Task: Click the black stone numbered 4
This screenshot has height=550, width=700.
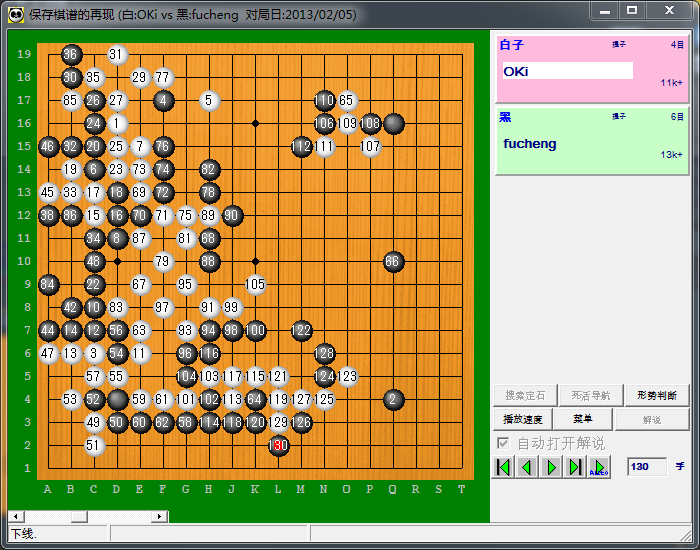Action: tap(163, 100)
